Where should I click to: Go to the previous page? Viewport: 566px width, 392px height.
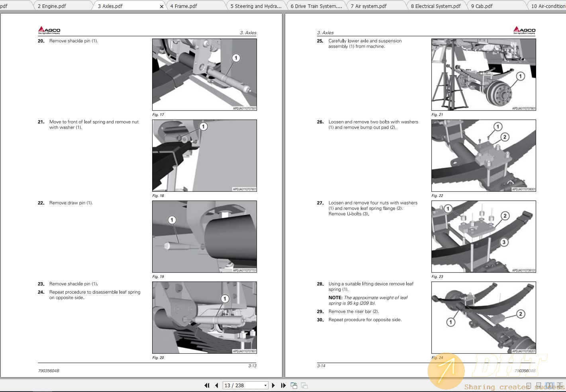click(x=216, y=385)
